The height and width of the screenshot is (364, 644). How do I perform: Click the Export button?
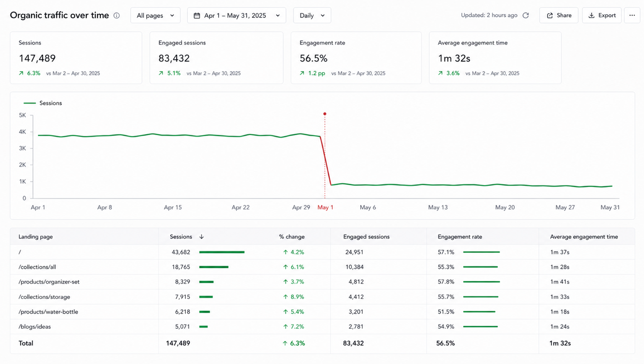(x=602, y=16)
